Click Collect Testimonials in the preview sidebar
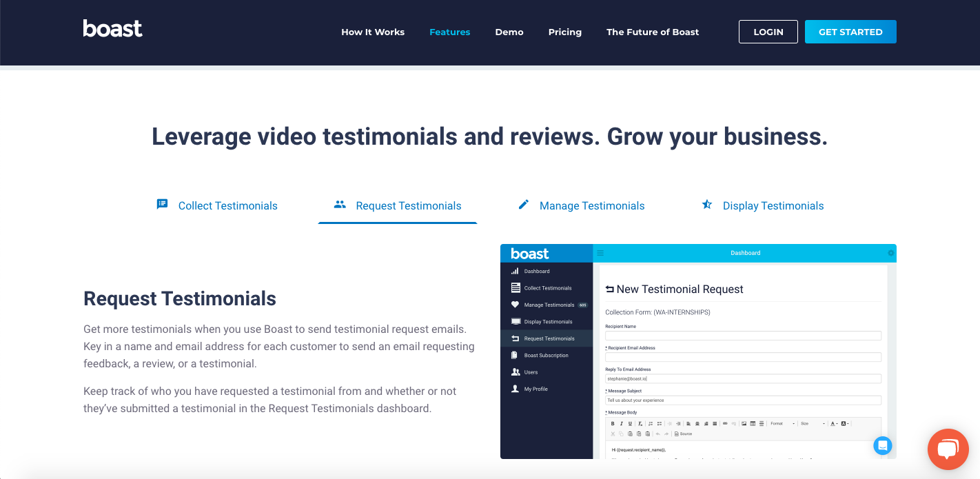Screen dimensions: 980x479 pyautogui.click(x=547, y=288)
